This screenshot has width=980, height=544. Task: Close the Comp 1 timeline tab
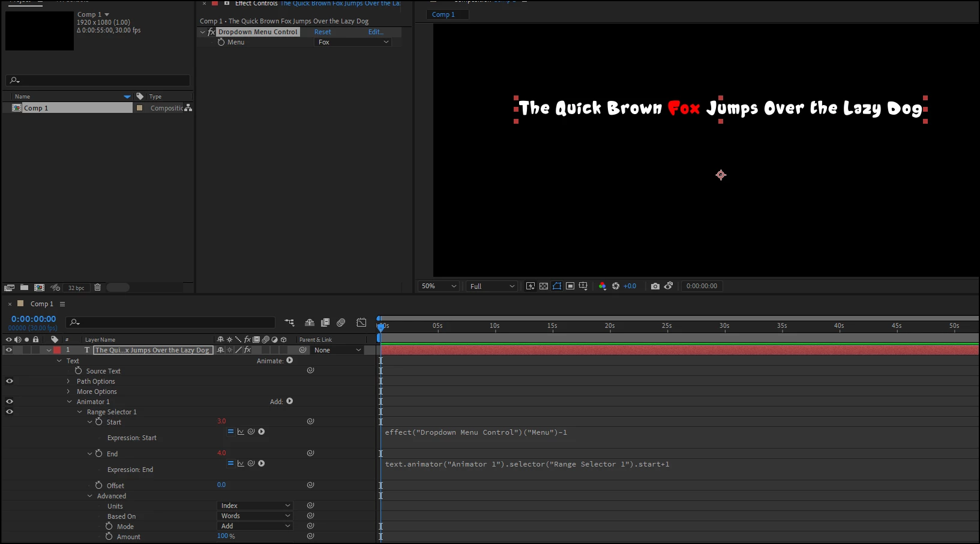tap(10, 304)
